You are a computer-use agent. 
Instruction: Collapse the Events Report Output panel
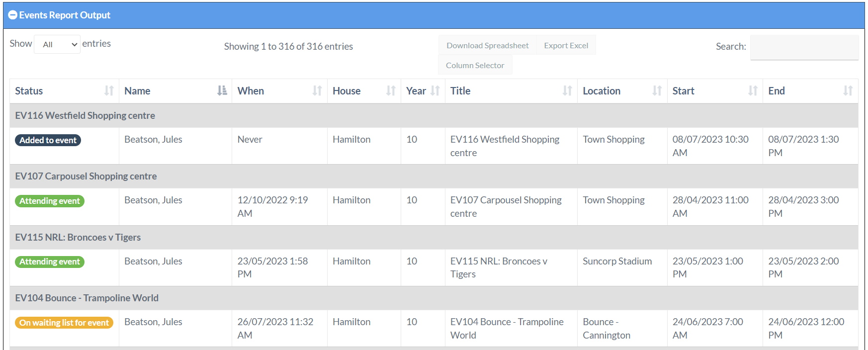(x=13, y=15)
